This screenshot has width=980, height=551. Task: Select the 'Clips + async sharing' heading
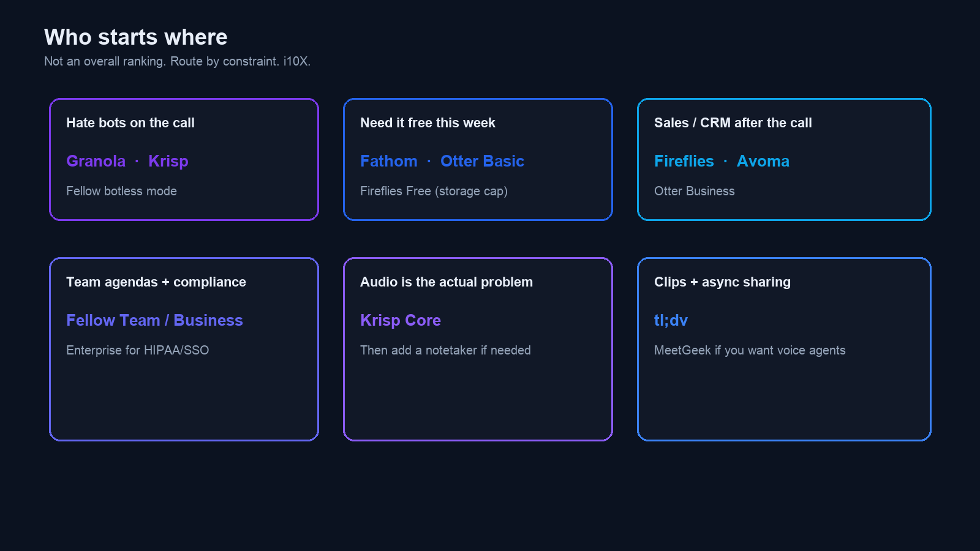click(x=722, y=282)
